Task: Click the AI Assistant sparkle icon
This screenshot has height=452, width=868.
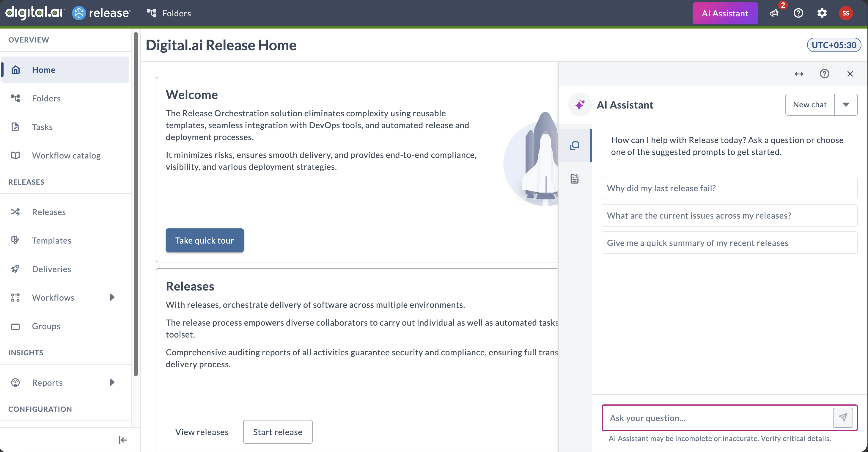Action: coord(580,104)
